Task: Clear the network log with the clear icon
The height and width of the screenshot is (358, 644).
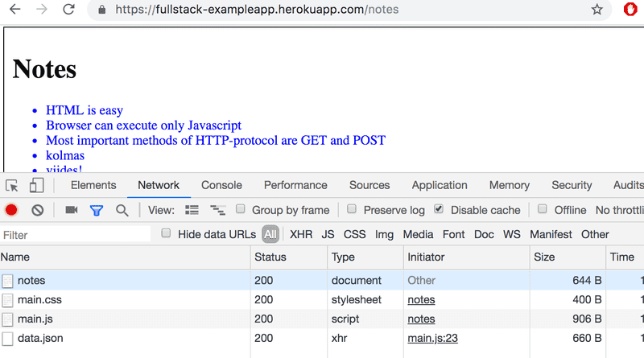Action: click(37, 210)
